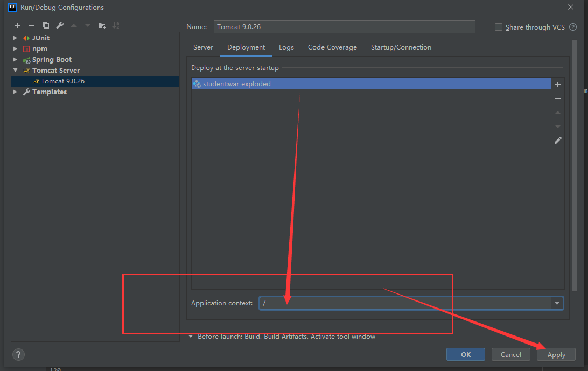Confirm with the OK button

pyautogui.click(x=466, y=354)
